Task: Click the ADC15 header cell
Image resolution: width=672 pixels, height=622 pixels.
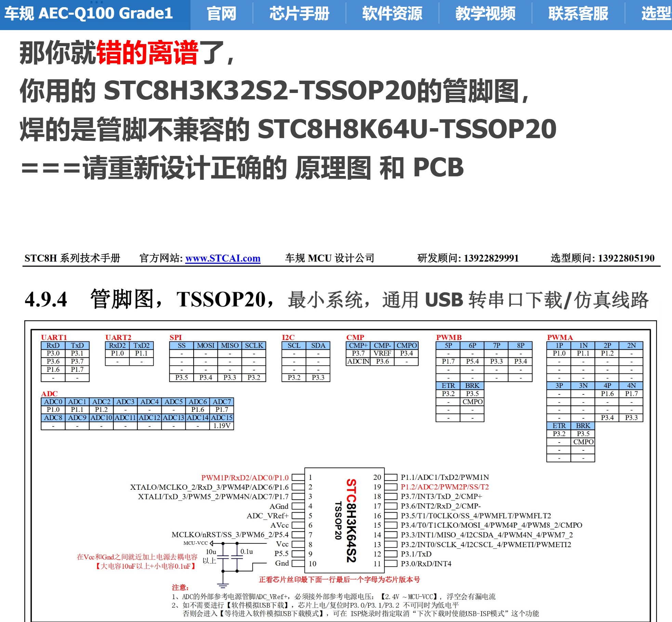Action: (222, 418)
